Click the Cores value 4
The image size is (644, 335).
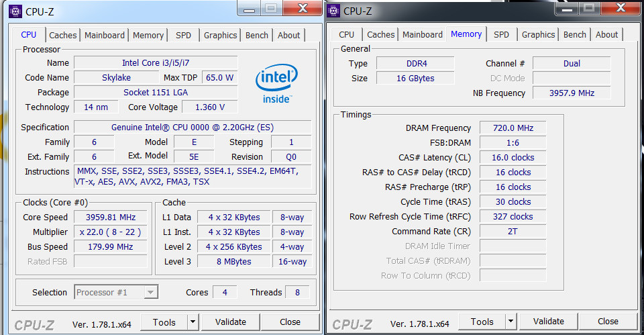(x=225, y=292)
